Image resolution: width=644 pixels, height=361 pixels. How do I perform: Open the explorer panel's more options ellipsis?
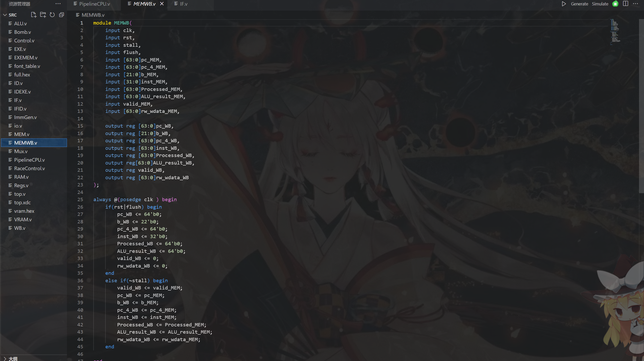58,4
